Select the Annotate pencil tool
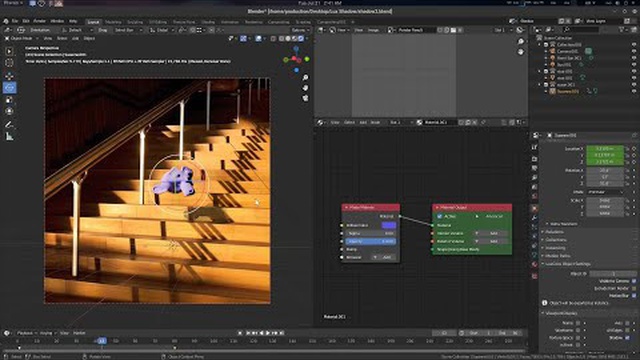Screen dimensions: 640x360 [x=9, y=124]
